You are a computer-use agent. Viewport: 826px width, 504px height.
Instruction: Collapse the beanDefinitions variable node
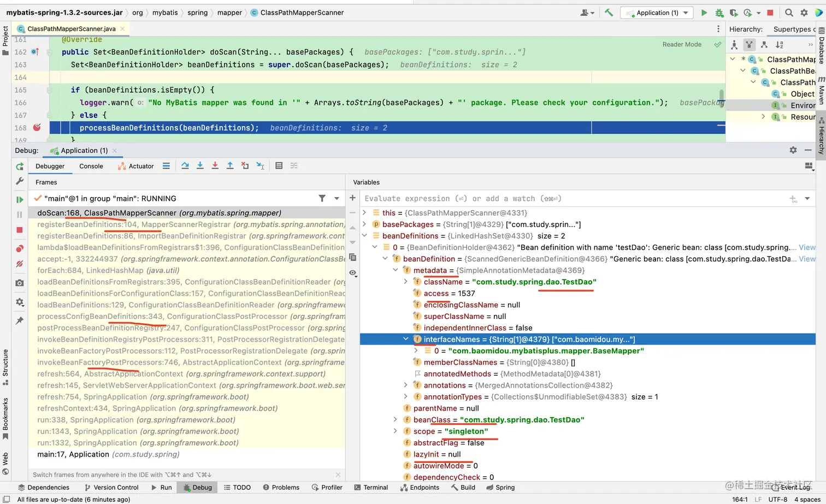364,236
